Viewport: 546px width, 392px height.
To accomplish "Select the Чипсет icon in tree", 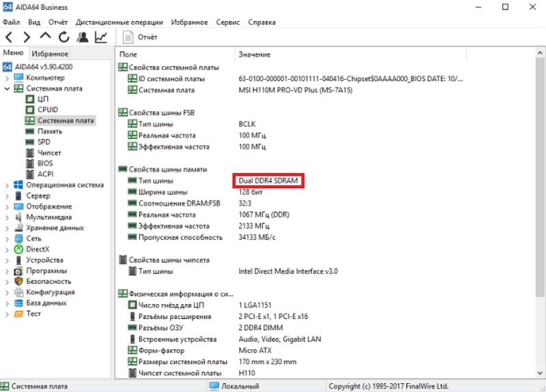I will pos(30,153).
